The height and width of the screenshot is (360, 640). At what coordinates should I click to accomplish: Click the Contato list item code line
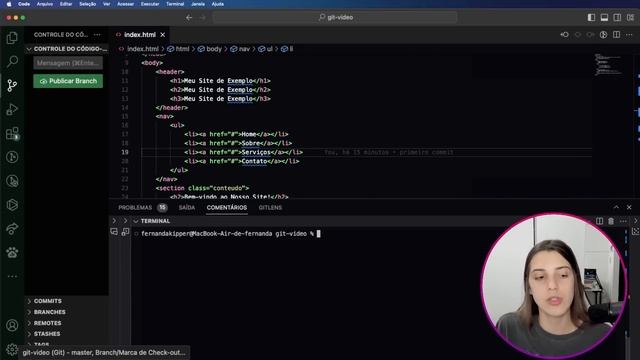pyautogui.click(x=241, y=161)
